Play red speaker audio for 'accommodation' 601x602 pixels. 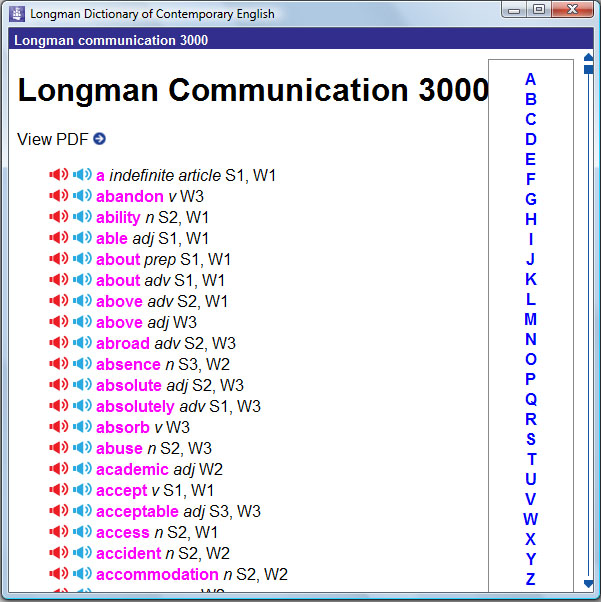point(59,574)
